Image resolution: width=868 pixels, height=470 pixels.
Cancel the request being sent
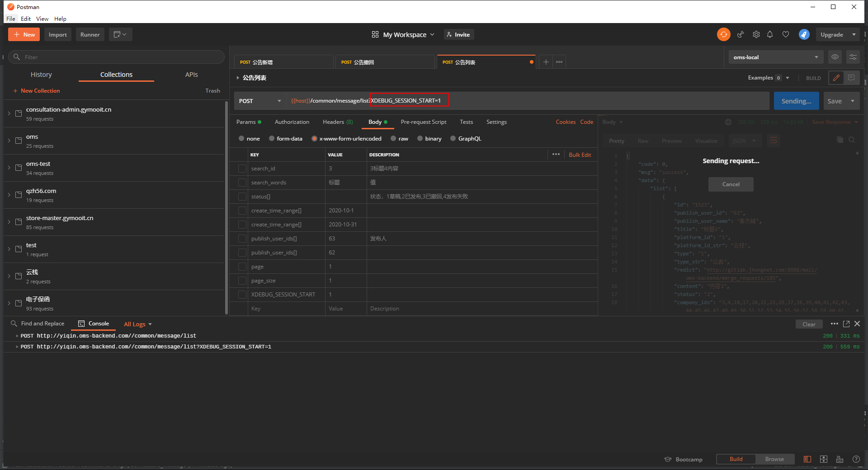731,184
